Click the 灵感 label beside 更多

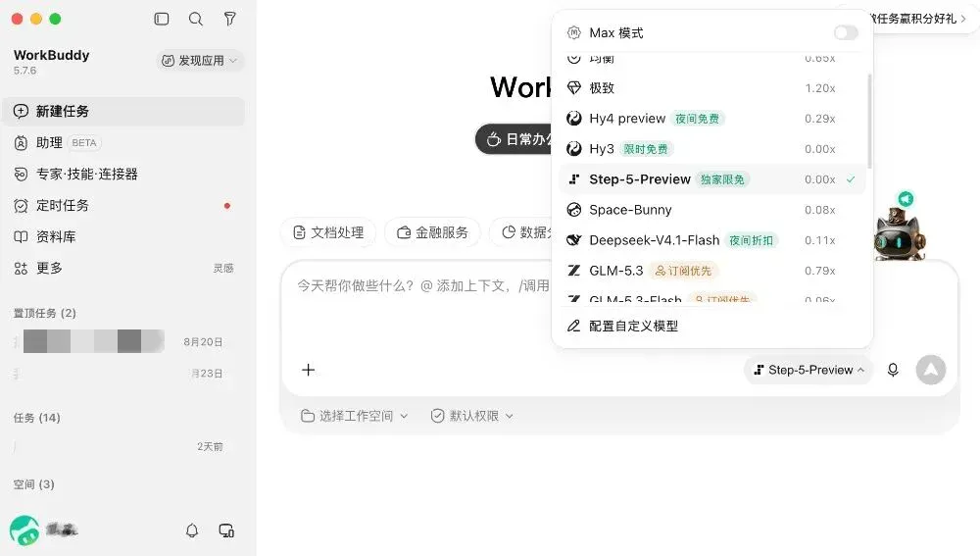[x=223, y=269]
